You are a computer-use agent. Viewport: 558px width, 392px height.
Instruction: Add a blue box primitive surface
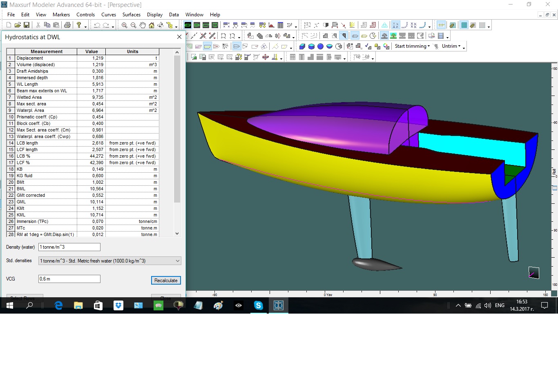point(302,47)
